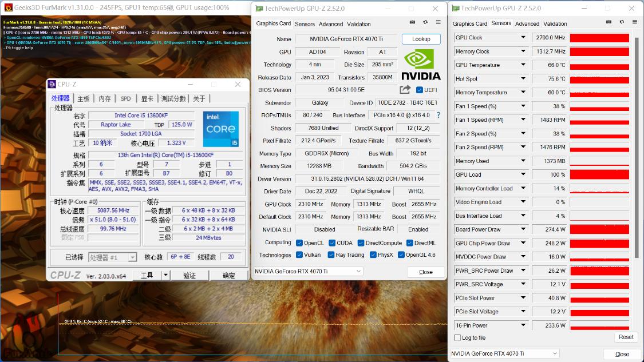This screenshot has width=644, height=362.
Task: Take a screenshot using GPU-Z camera icon
Action: click(x=412, y=22)
